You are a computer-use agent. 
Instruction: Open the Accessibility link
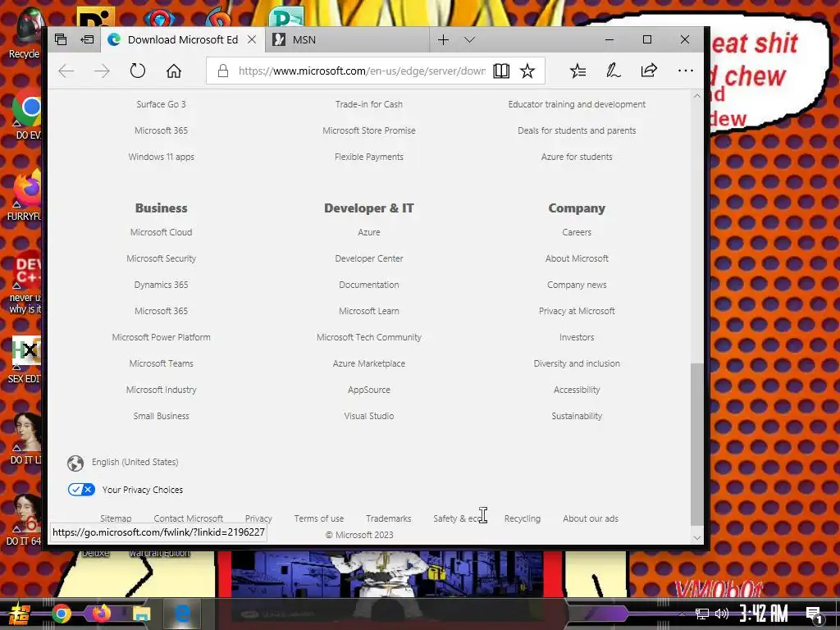pyautogui.click(x=577, y=390)
